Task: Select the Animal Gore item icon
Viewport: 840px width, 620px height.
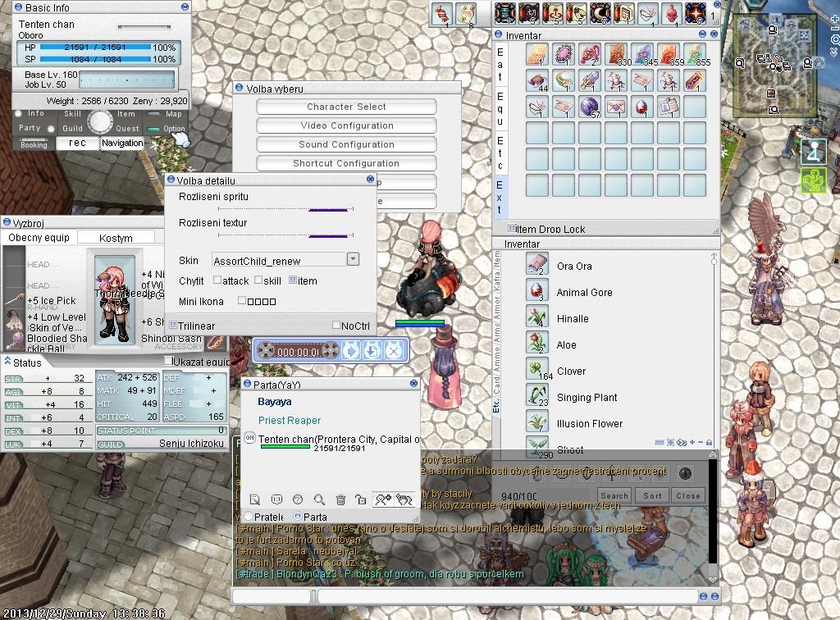Action: tap(536, 291)
